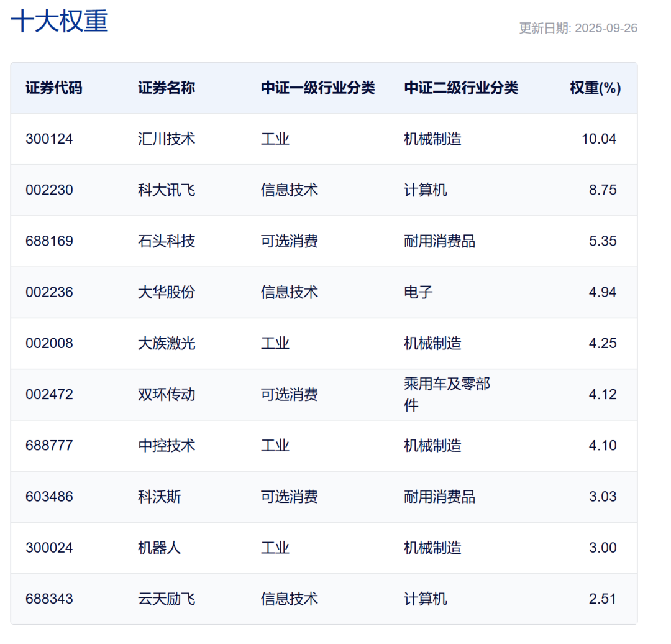Image resolution: width=671 pixels, height=644 pixels.
Task: Click the weight value 8.75
Action: point(603,190)
